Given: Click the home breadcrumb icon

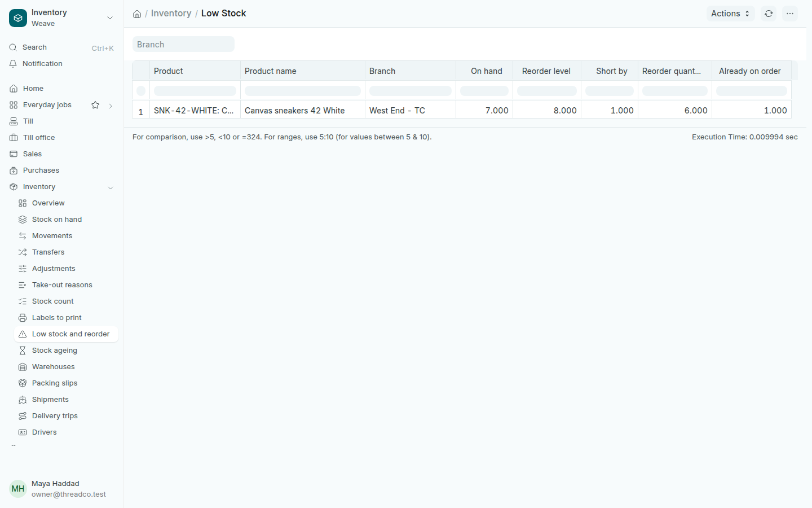Looking at the screenshot, I should point(137,14).
